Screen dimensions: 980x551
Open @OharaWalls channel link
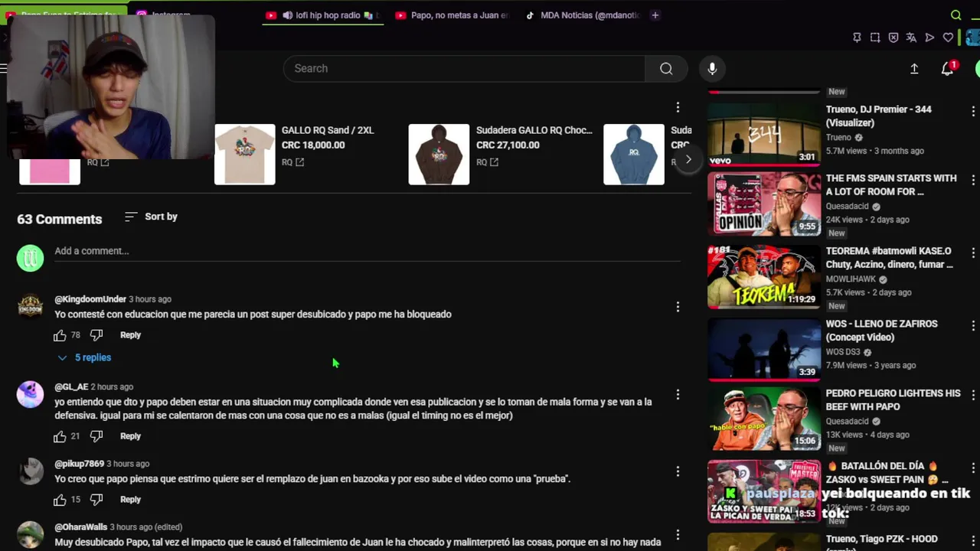coord(80,527)
